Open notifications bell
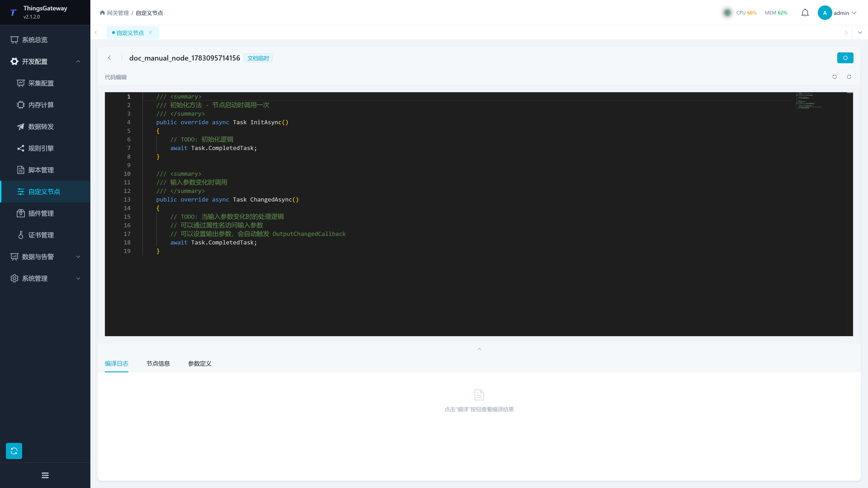 805,13
